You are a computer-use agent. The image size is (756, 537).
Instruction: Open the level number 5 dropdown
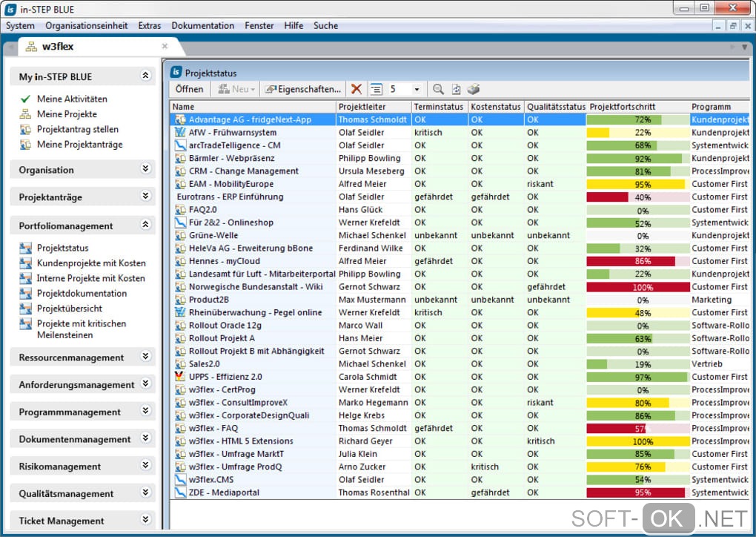click(417, 90)
